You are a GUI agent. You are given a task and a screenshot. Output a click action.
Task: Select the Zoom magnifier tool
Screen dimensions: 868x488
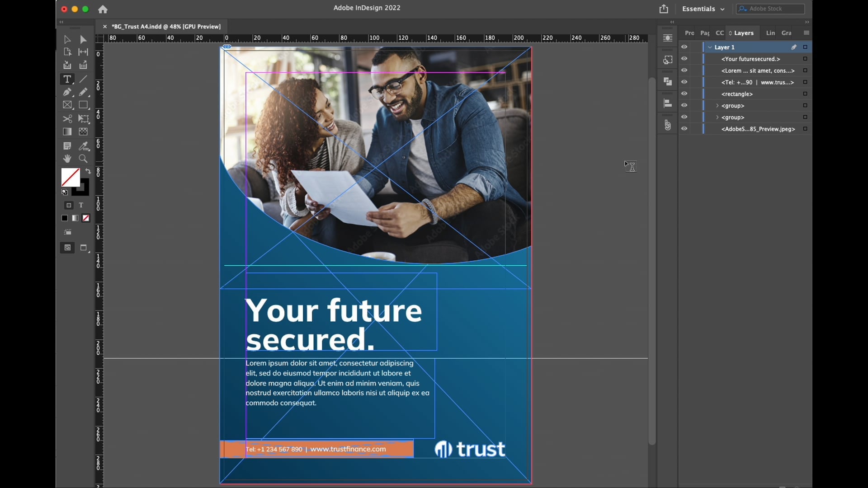(x=83, y=159)
